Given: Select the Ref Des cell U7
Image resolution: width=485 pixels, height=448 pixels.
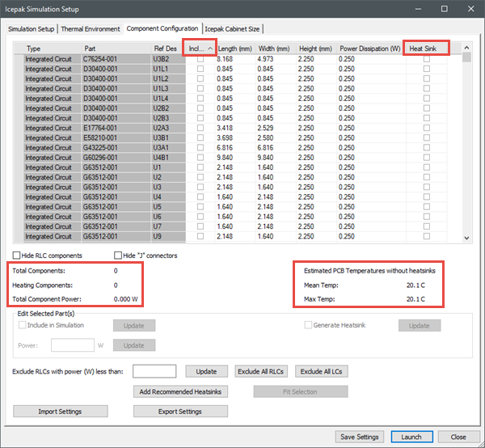Looking at the screenshot, I should point(168,226).
